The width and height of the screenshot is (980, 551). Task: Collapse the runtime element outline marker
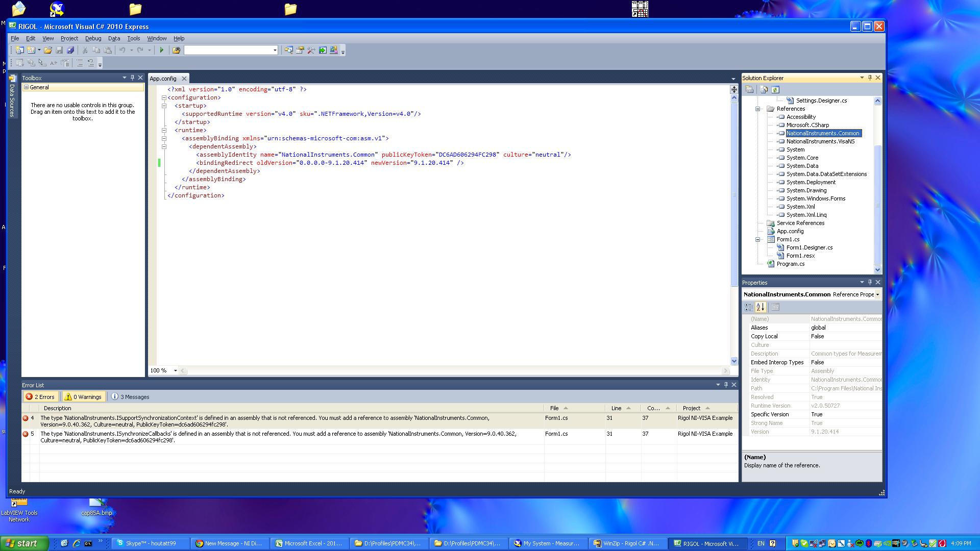pos(164,130)
